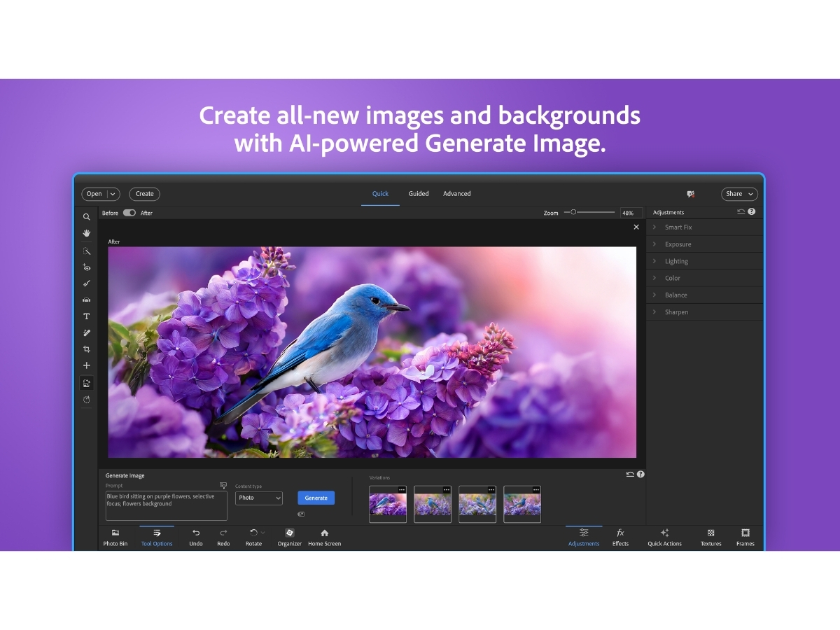840x630 pixels.
Task: Select the Zoom magnifier tool
Action: [87, 217]
